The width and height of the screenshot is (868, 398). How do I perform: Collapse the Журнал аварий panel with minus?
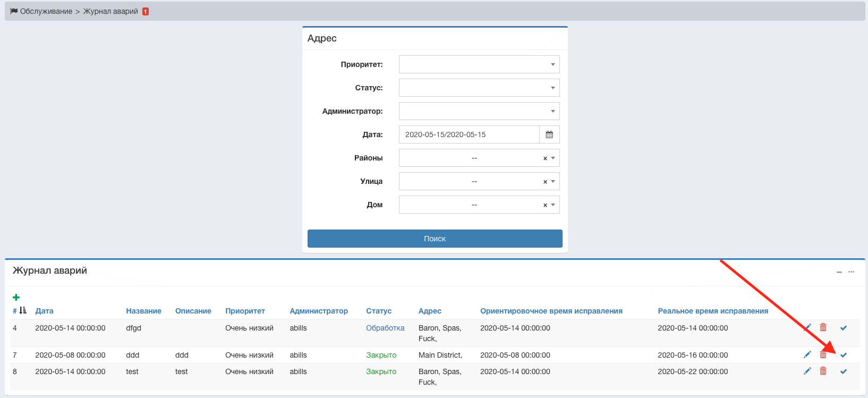point(839,272)
